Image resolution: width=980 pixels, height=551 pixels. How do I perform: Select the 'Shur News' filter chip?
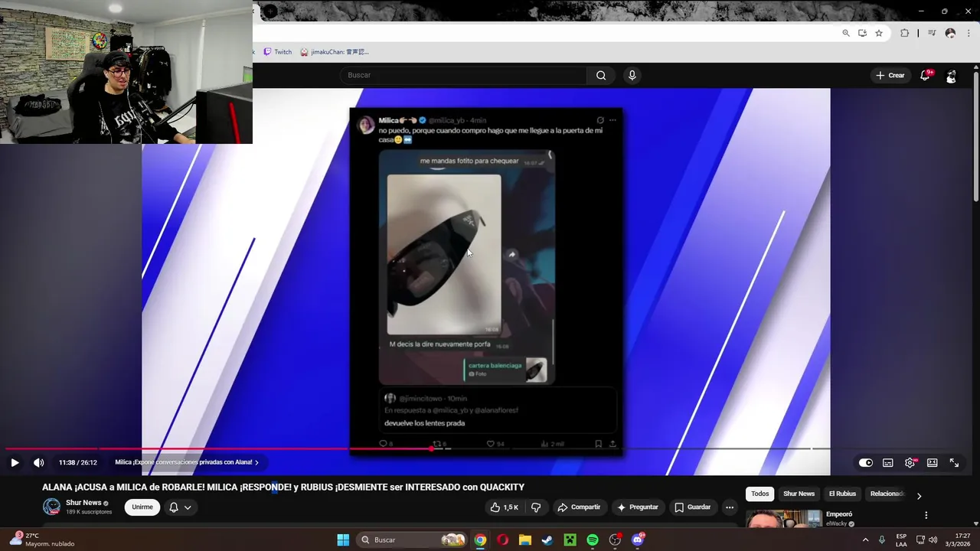point(799,494)
